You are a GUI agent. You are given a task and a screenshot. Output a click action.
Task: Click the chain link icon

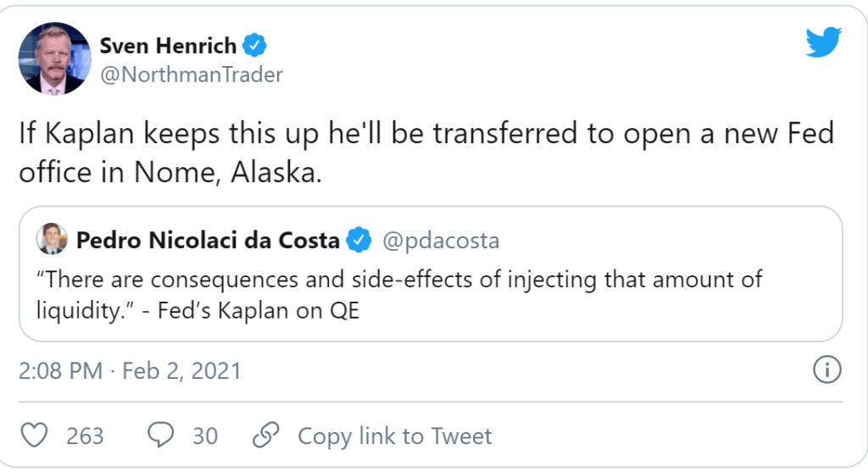point(266,436)
